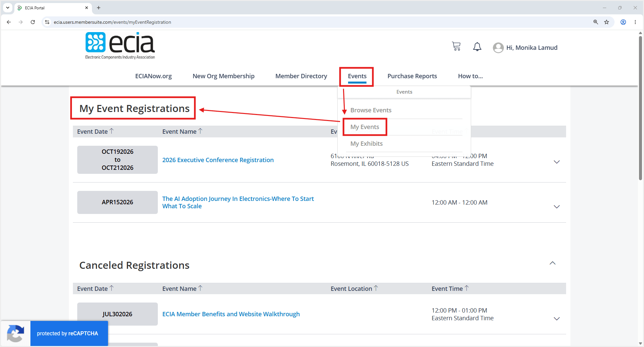The image size is (644, 347).
Task: Close the ECIA Portal tab
Action: (87, 8)
